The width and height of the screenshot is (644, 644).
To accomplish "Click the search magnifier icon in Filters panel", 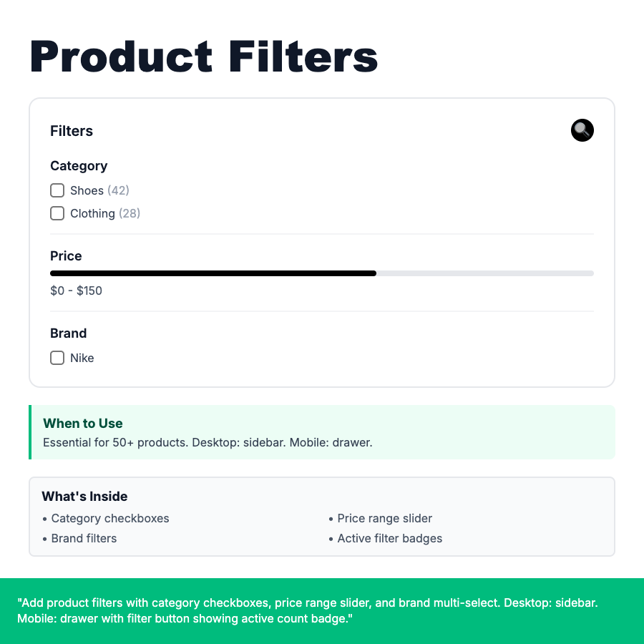I will tap(582, 130).
